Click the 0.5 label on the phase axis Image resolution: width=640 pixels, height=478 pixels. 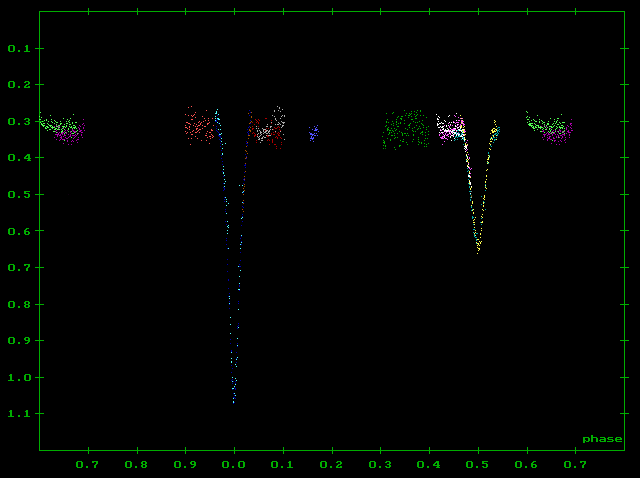(x=478, y=465)
